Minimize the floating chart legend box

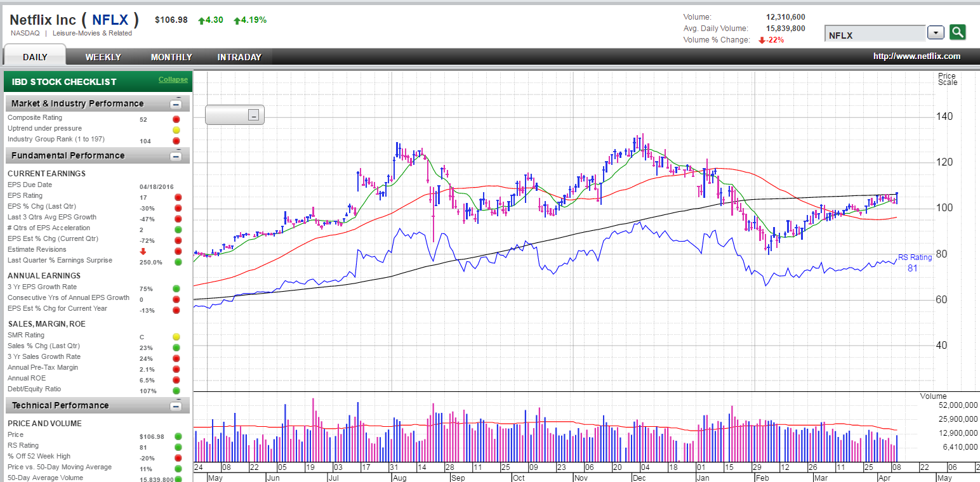[x=253, y=115]
